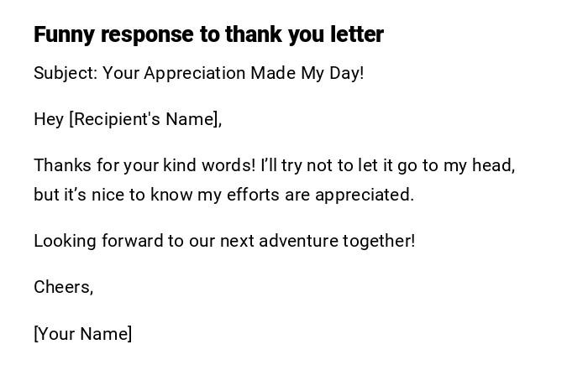Click the greeting word "Hey"
The height and width of the screenshot is (386, 588).
tap(49, 119)
